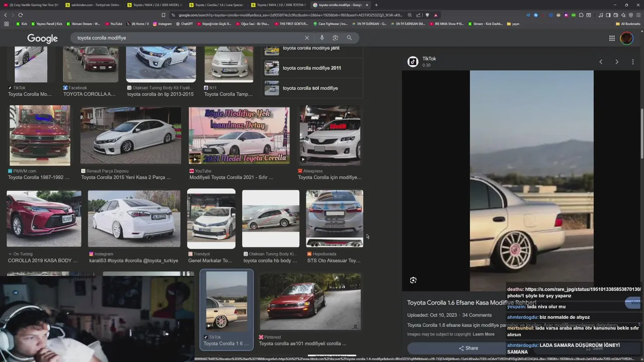Viewport: 644px width, 362px height.
Task: Open On Tuning COROLLA 2019 KASA BODY image
Action: (44, 218)
